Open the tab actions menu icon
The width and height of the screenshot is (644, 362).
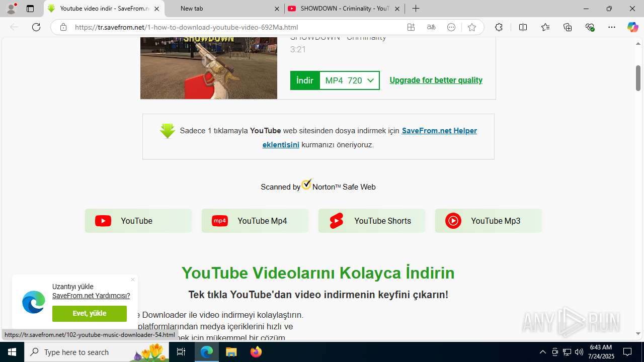[x=30, y=9]
